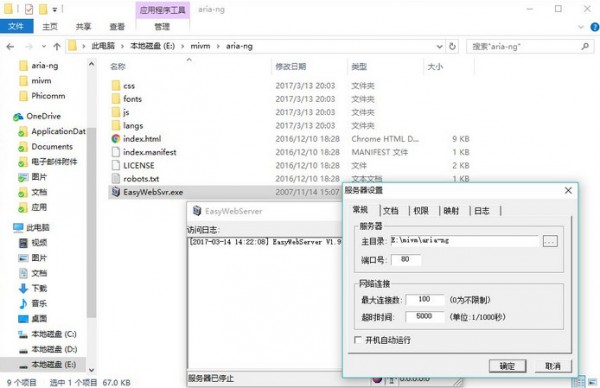Sort files by 修改日期 column header
600x388 pixels.
click(x=291, y=67)
